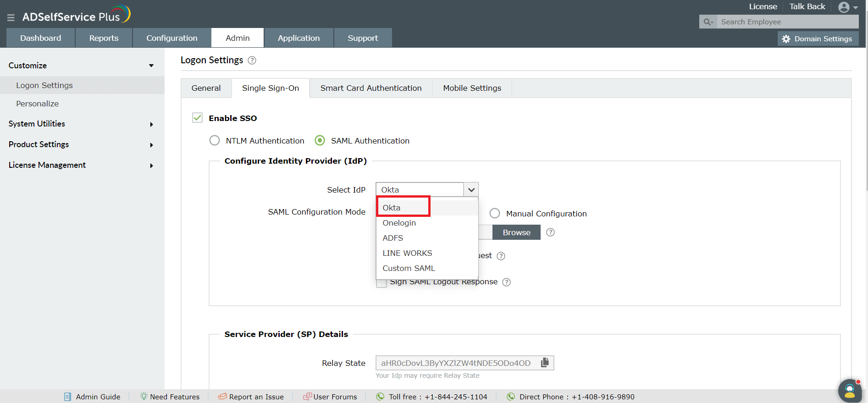Open Logon Settings in sidebar

point(82,85)
